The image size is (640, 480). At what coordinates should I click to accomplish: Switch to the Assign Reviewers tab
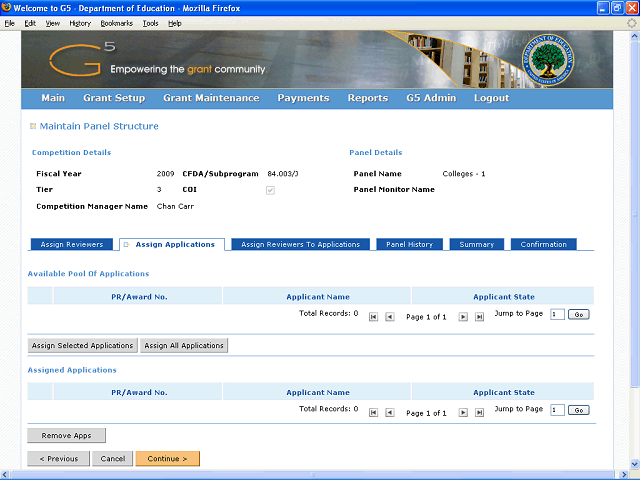click(x=71, y=244)
